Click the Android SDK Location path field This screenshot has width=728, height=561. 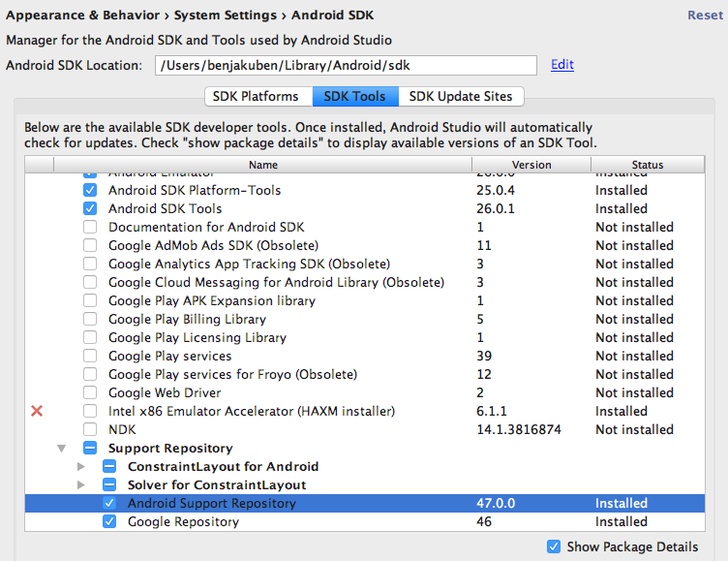(346, 66)
